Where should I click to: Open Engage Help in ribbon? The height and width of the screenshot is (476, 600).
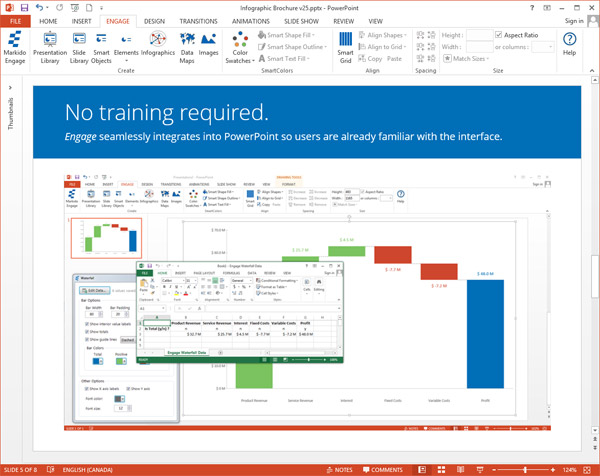coord(569,44)
